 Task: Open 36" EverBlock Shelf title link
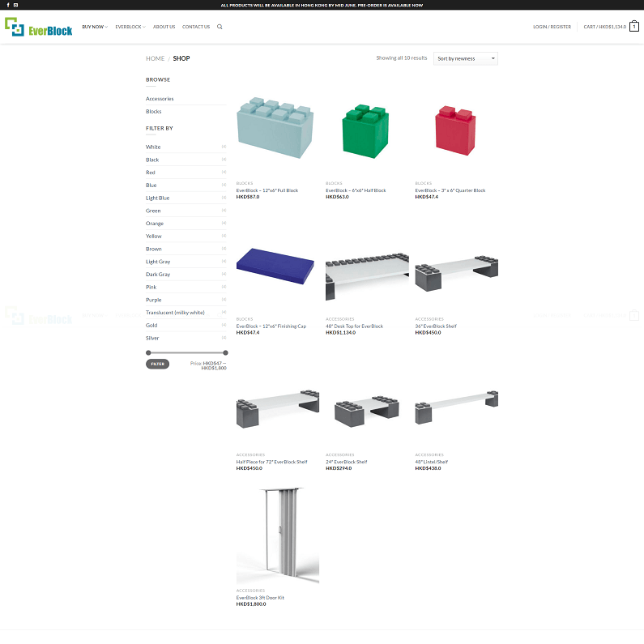(x=436, y=326)
